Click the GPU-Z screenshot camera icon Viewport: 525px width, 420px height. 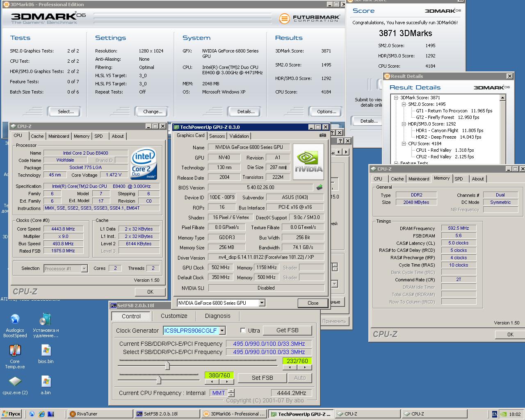point(323,135)
